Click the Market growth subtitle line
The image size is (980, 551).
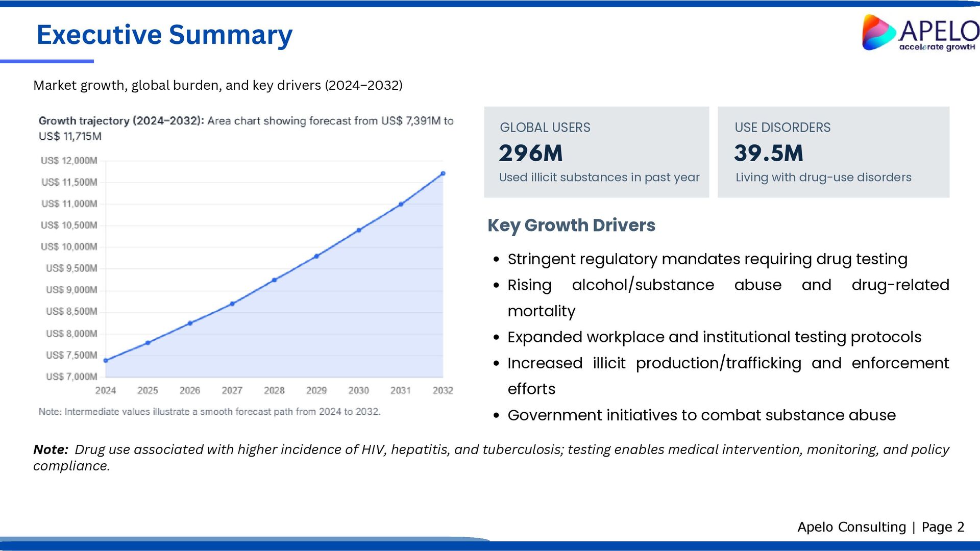tap(218, 85)
